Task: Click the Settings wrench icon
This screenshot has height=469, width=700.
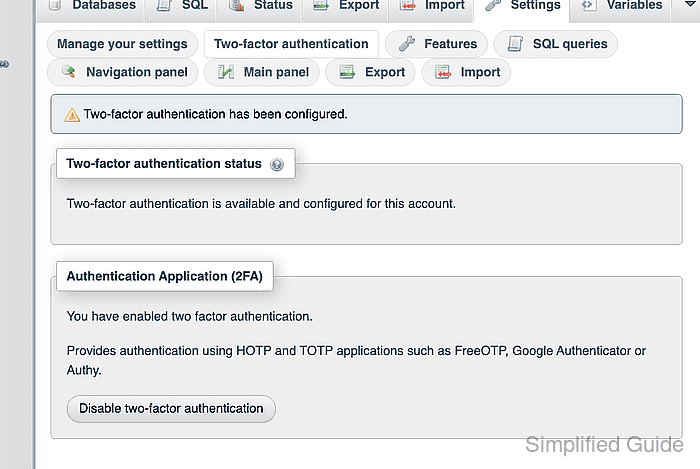Action: click(x=493, y=5)
